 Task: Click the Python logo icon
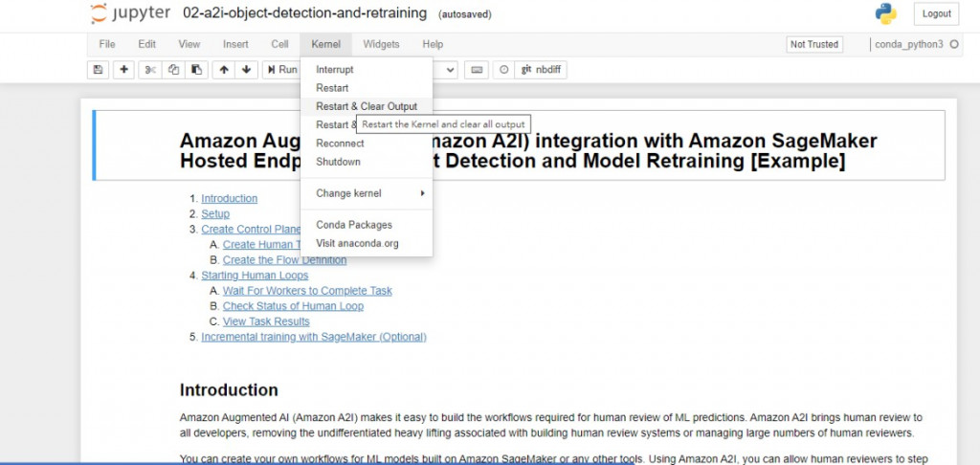pyautogui.click(x=885, y=13)
